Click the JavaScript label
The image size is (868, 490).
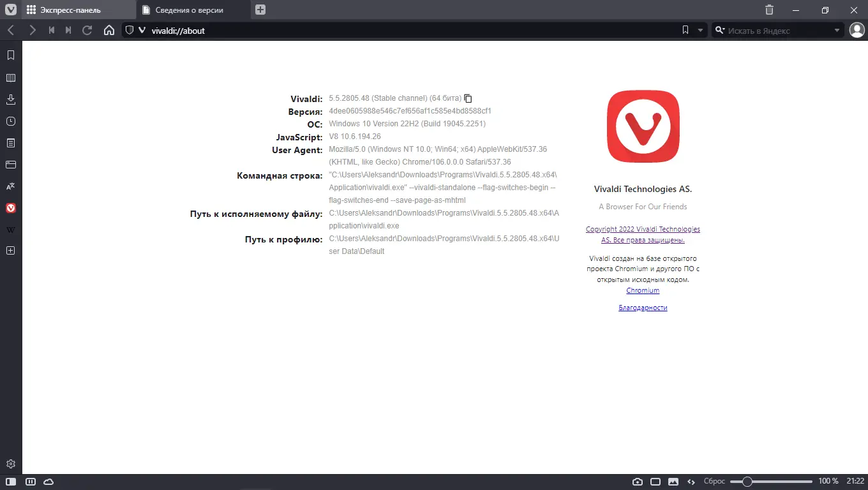point(299,137)
